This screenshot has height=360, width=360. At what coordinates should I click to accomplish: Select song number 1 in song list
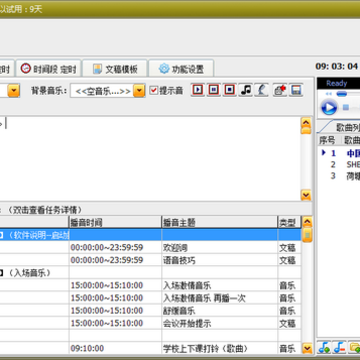[x=339, y=153]
